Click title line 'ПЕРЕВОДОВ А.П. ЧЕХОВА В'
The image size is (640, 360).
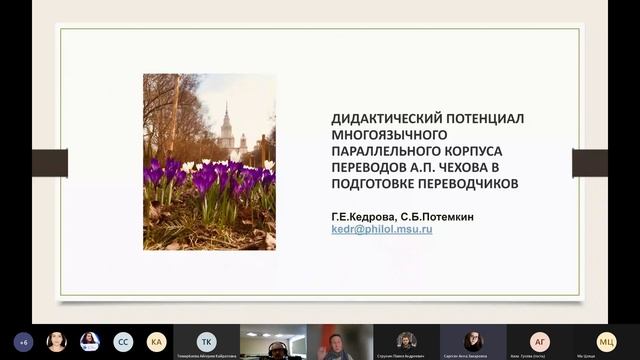click(415, 167)
